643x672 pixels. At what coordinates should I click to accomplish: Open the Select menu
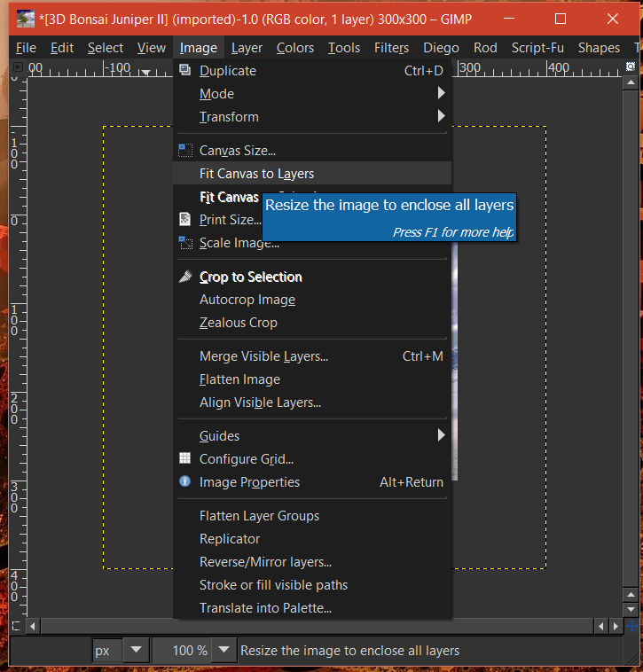pos(105,48)
